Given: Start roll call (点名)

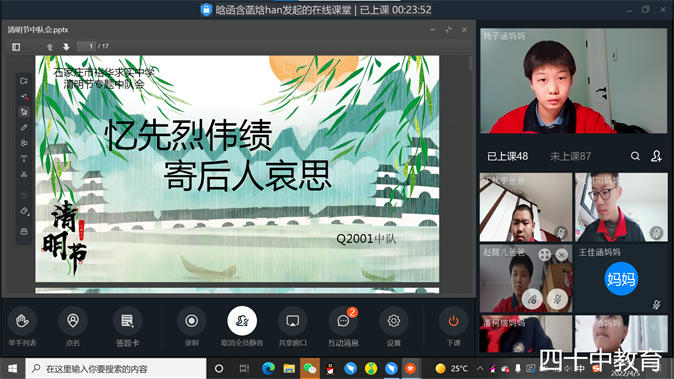Looking at the screenshot, I should 73,327.
